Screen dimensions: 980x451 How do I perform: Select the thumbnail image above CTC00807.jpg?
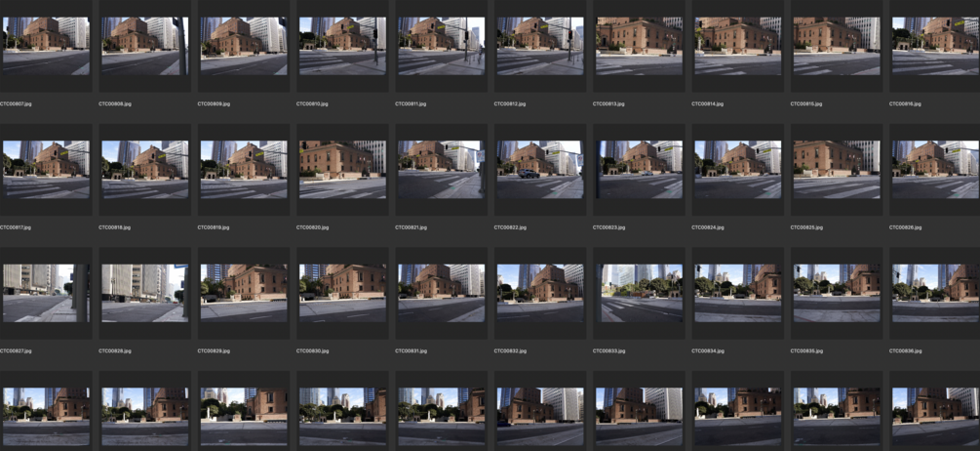[46, 46]
